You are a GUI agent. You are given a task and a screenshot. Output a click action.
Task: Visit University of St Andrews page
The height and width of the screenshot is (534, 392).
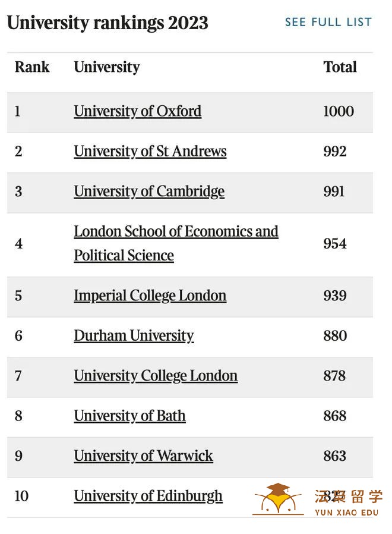(150, 152)
